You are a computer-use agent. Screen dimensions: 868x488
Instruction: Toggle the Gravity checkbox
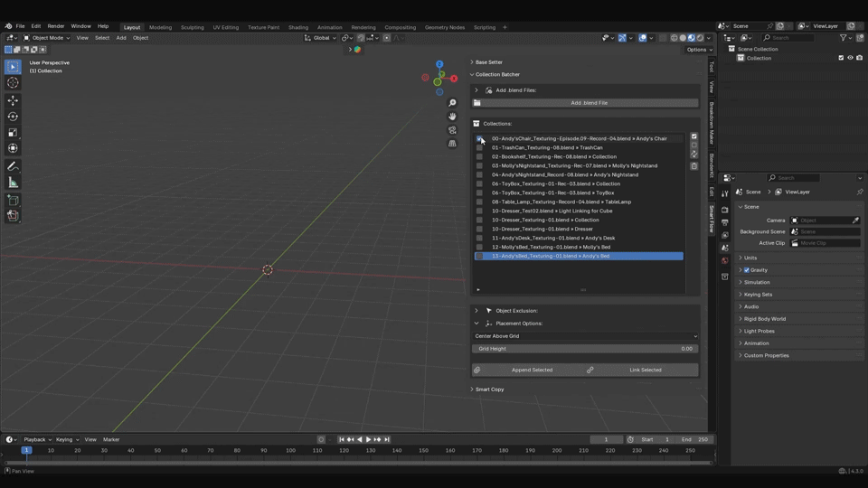pos(747,270)
